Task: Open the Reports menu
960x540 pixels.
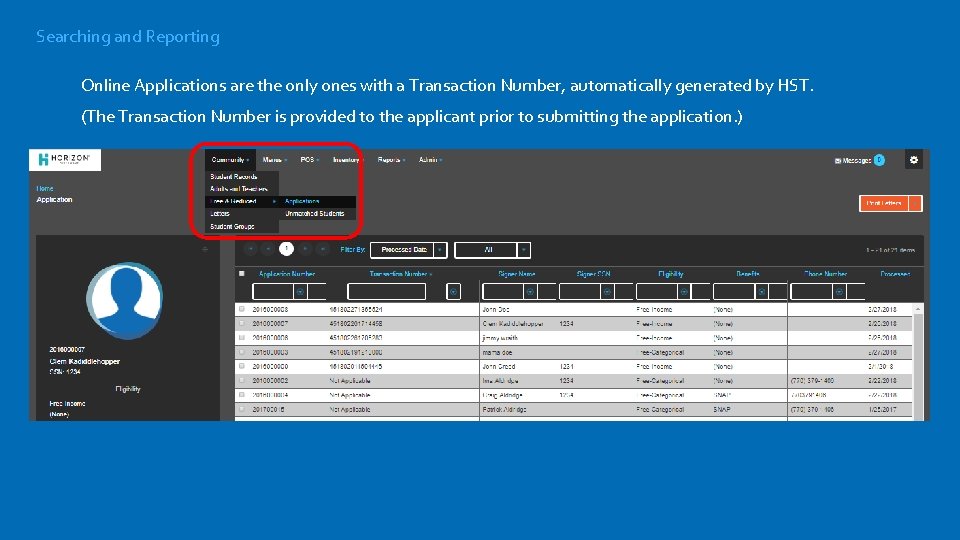Action: [391, 160]
